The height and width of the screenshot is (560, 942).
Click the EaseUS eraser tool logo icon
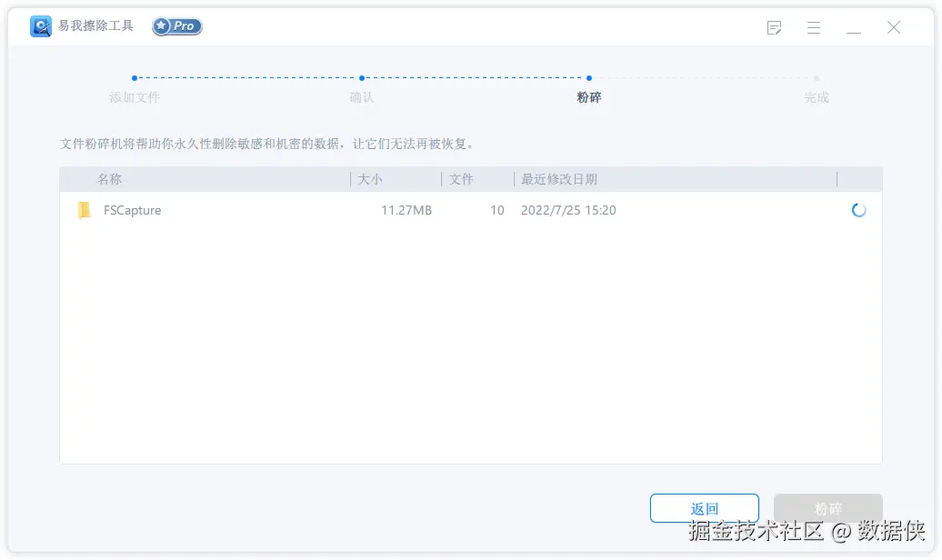[x=40, y=26]
